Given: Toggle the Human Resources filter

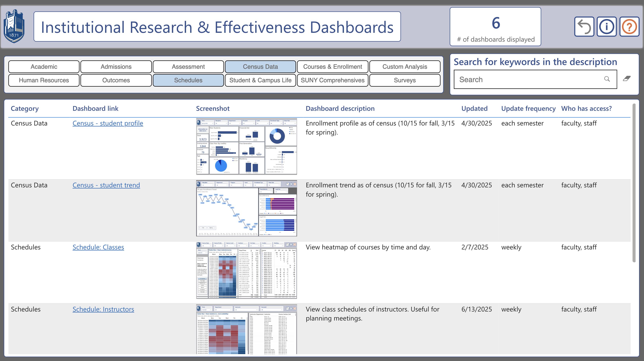Looking at the screenshot, I should (44, 80).
